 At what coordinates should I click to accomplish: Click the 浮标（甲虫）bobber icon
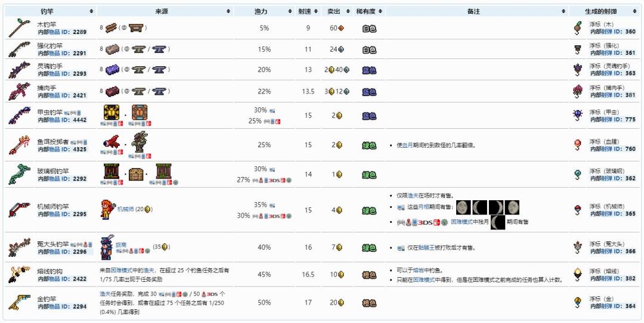pyautogui.click(x=578, y=116)
